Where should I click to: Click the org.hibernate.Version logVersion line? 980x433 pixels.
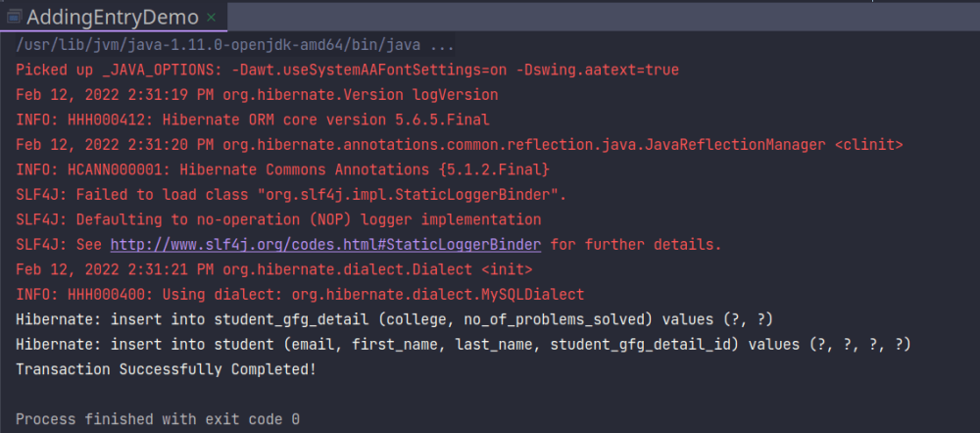tap(257, 95)
